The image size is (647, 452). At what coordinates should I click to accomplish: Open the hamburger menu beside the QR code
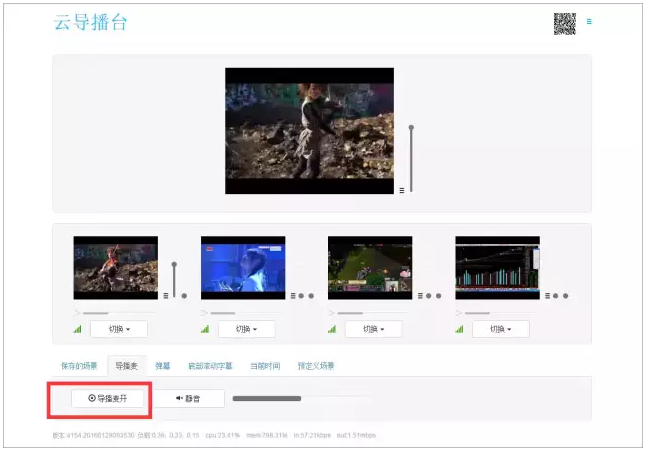coord(589,21)
